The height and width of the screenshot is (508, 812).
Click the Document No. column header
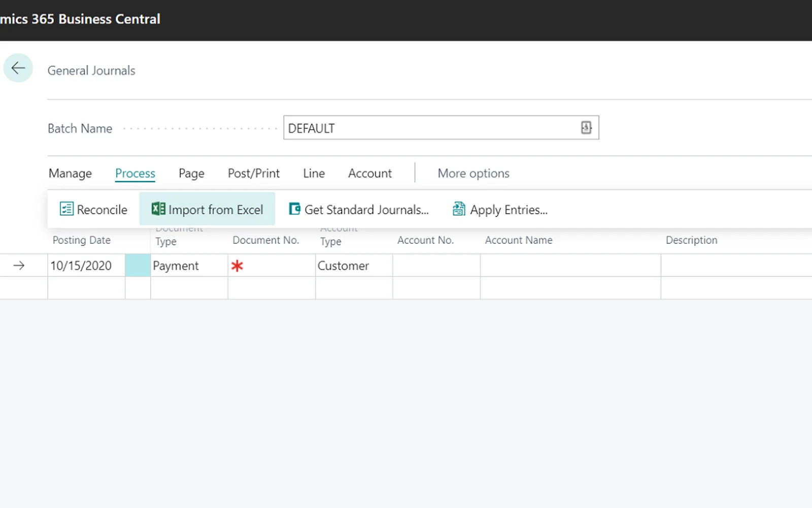click(266, 240)
